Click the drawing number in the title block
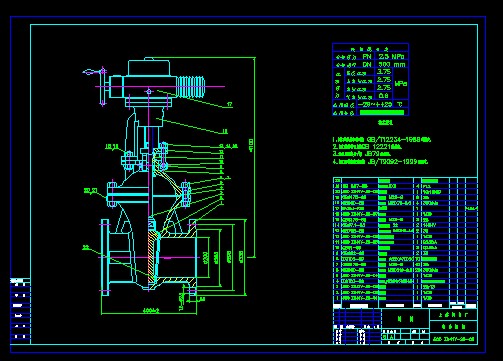503x361 pixels. (453, 340)
